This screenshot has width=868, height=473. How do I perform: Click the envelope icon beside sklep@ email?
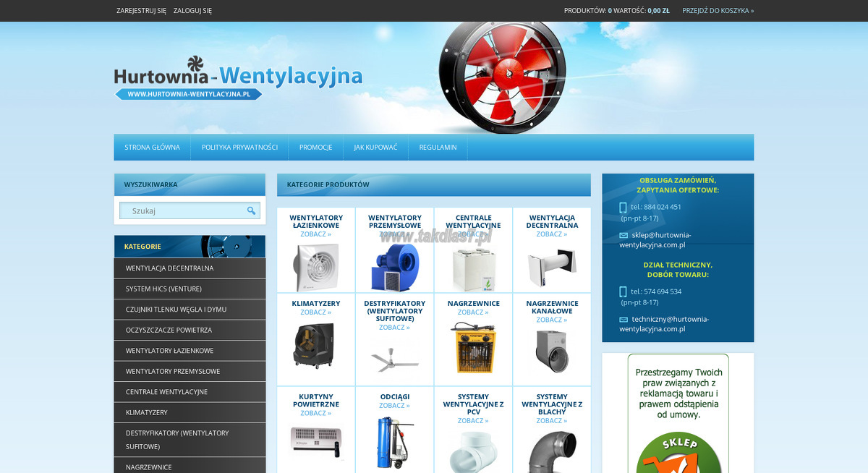tap(624, 235)
